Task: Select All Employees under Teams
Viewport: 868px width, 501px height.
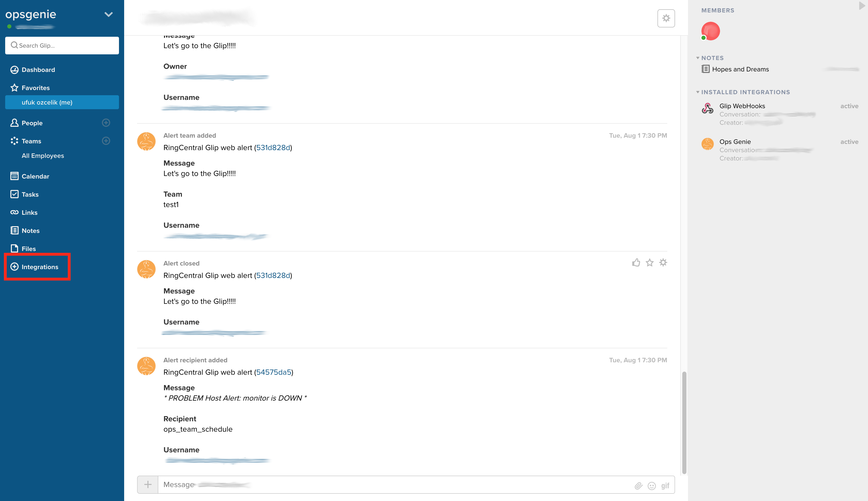Action: tap(42, 156)
